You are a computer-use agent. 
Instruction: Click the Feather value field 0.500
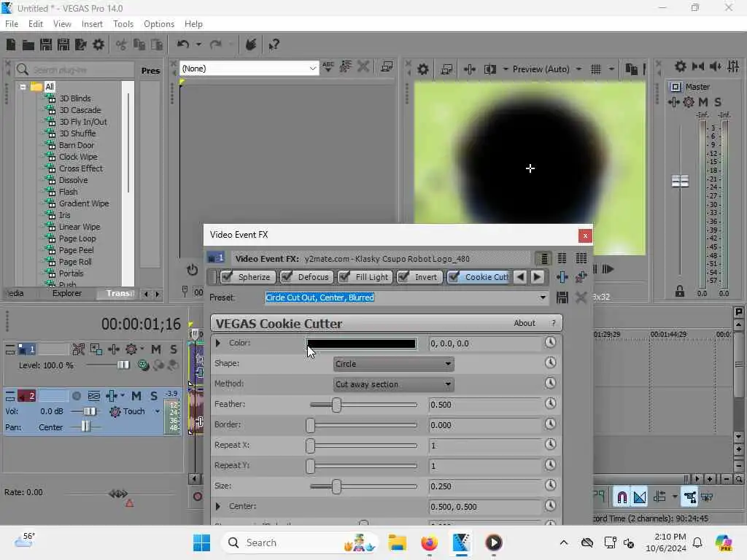click(x=484, y=405)
